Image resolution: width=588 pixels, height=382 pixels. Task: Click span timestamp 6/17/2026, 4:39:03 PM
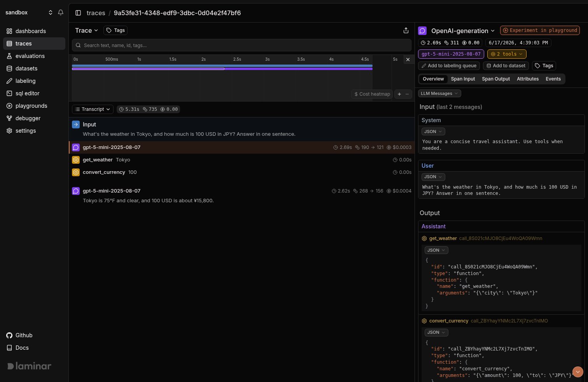[518, 43]
